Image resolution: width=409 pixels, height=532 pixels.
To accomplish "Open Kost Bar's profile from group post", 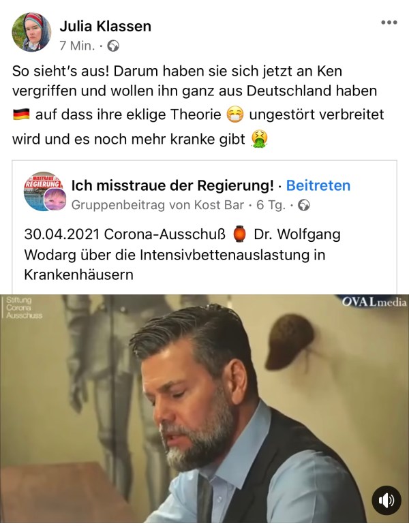I will [x=219, y=205].
